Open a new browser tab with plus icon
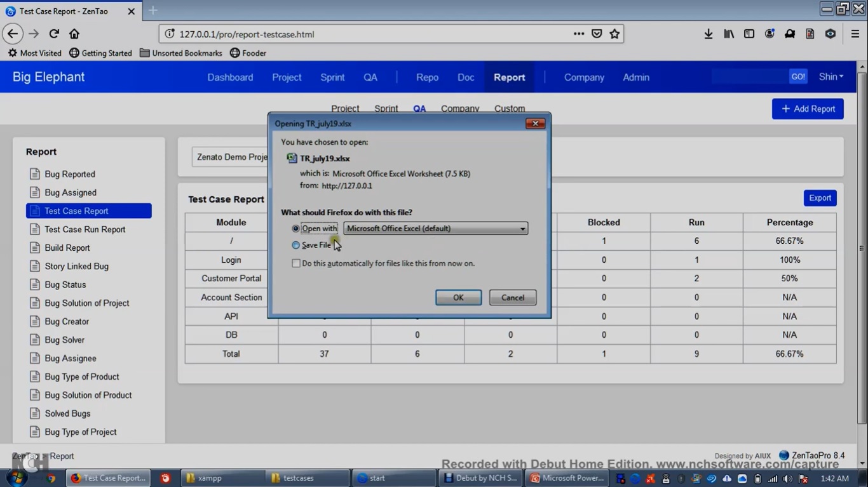 click(x=153, y=10)
